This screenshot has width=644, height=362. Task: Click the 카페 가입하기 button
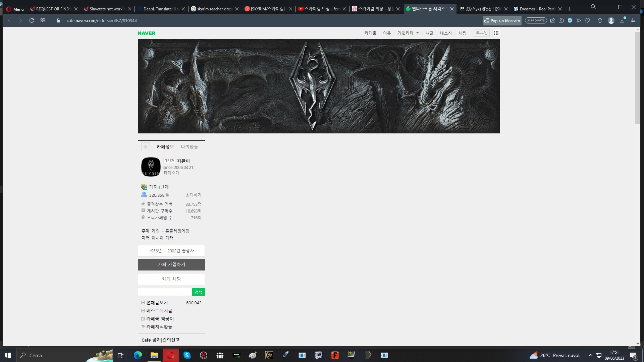point(171,264)
